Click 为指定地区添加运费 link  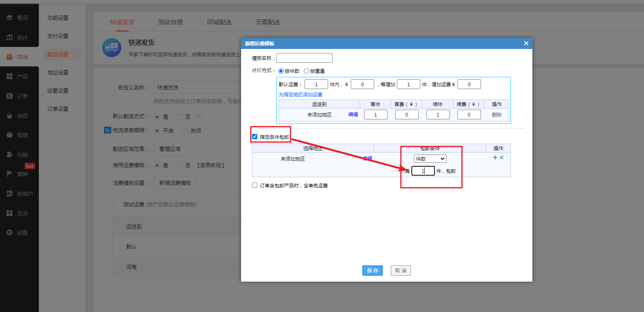coord(301,95)
